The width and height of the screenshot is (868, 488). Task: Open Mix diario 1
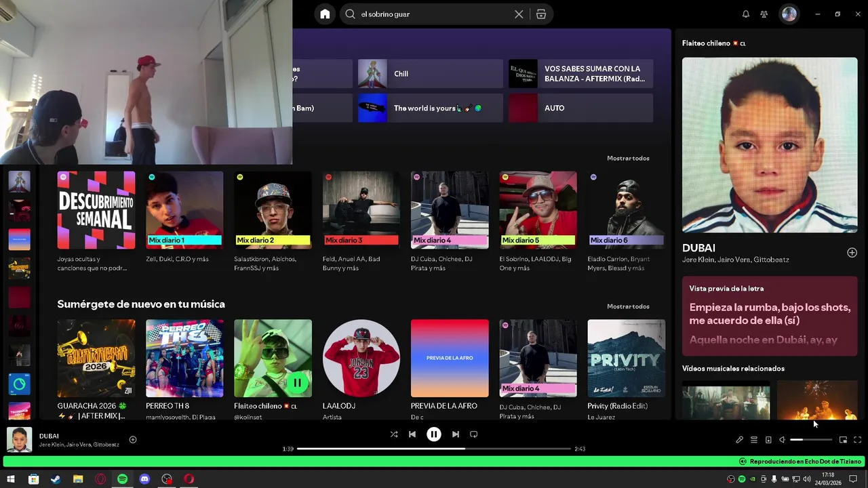point(184,210)
